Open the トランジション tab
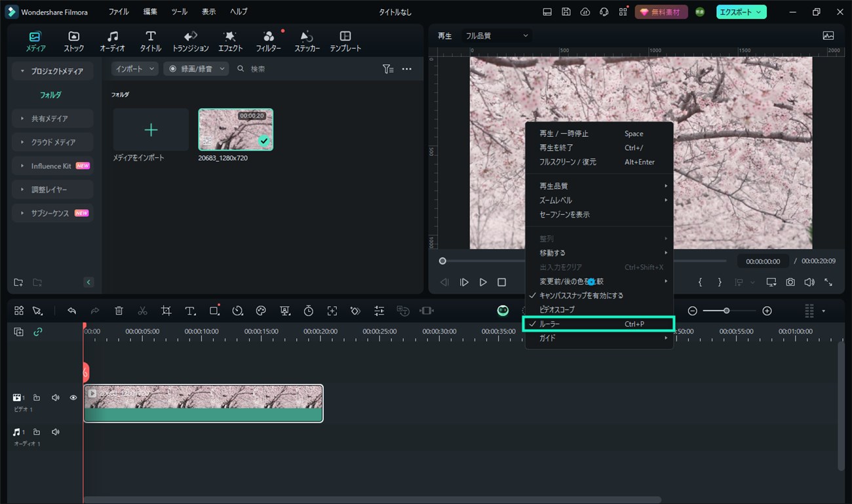Viewport: 852px width, 504px height. (191, 41)
